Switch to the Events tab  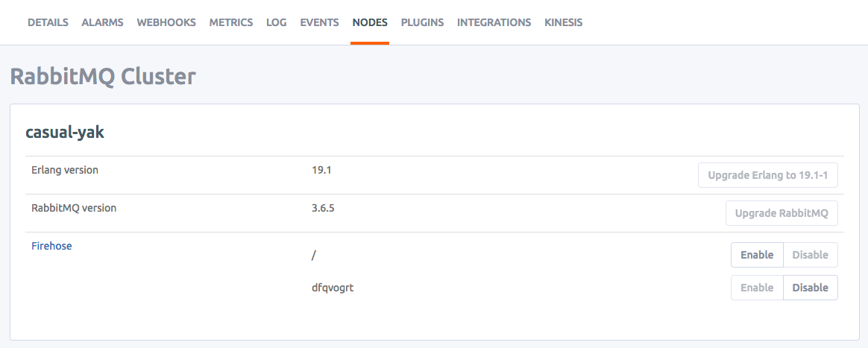point(319,22)
